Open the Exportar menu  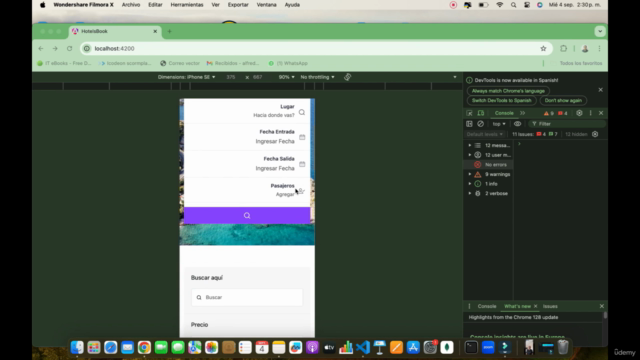(238, 5)
